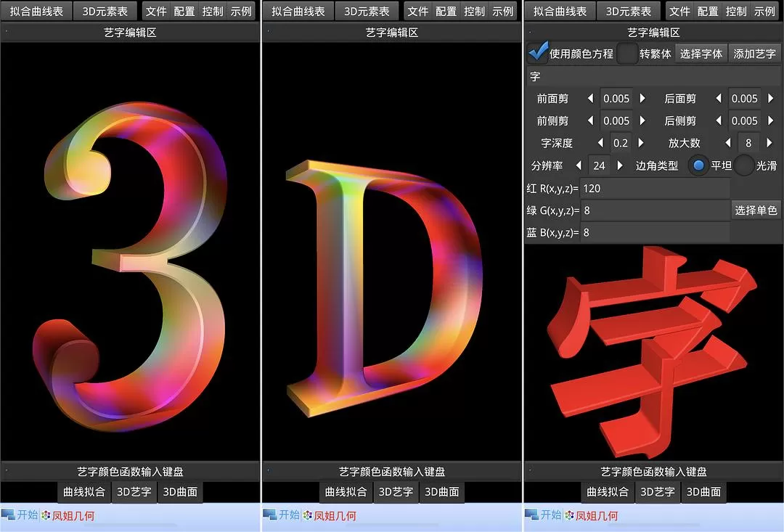Decrease the 后面剪 value with left arrow

[719, 99]
